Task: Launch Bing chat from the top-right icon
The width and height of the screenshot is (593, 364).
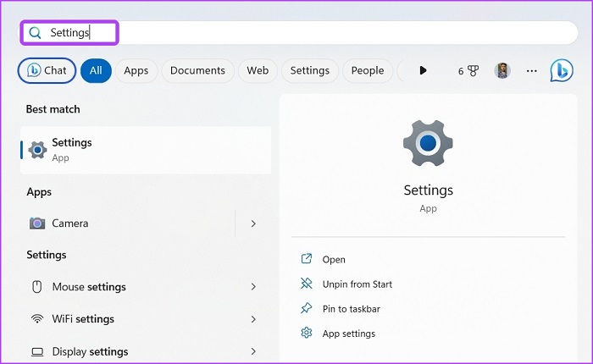Action: 562,70
